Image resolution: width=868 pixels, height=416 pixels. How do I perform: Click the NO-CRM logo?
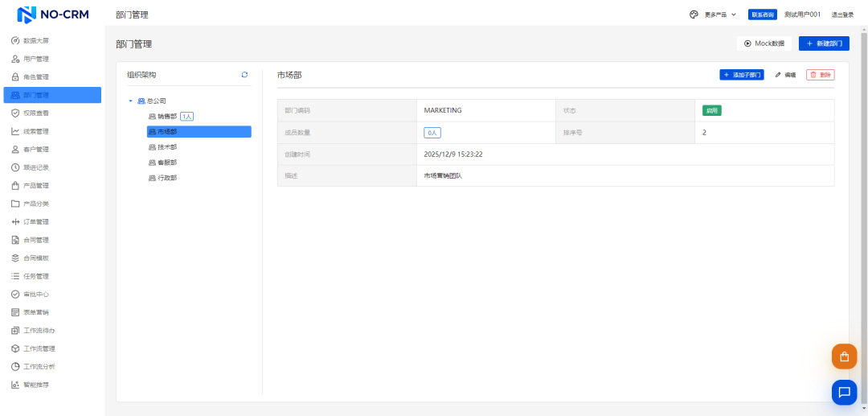53,14
